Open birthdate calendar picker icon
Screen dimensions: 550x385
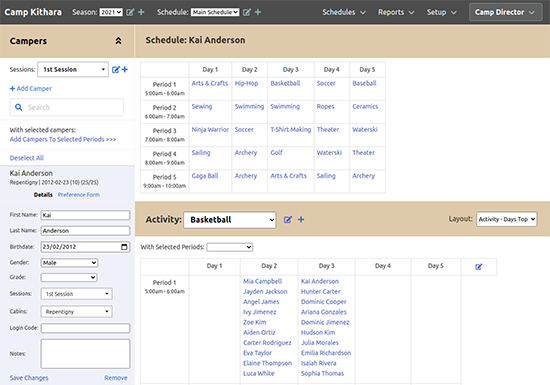click(x=124, y=247)
